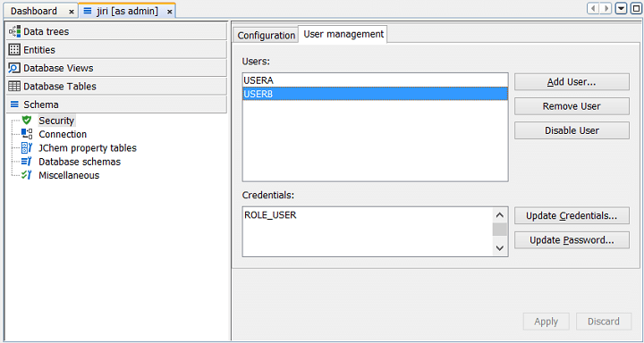Click the Update Credentials... button

(572, 216)
